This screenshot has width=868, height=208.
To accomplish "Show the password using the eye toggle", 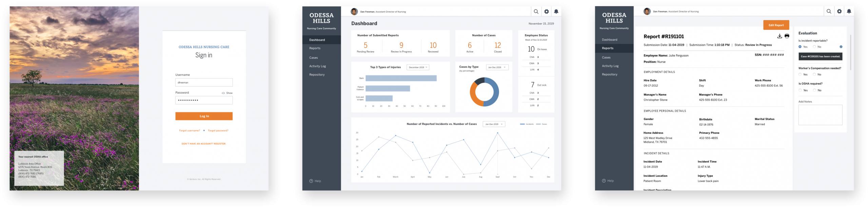I will (x=223, y=93).
